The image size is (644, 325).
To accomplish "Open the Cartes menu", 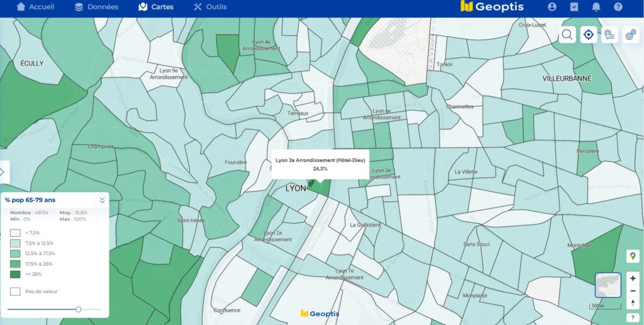I will click(156, 7).
